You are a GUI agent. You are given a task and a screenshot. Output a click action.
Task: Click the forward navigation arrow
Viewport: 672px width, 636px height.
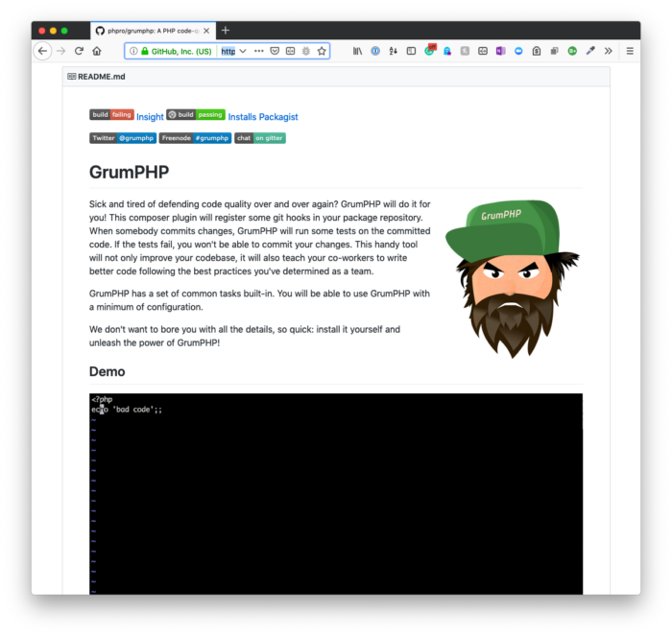click(x=60, y=51)
